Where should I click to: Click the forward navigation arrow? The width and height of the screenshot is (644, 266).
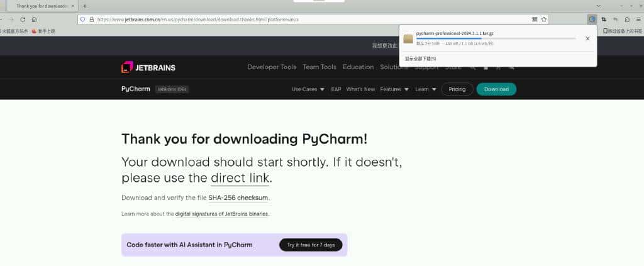(x=11, y=19)
